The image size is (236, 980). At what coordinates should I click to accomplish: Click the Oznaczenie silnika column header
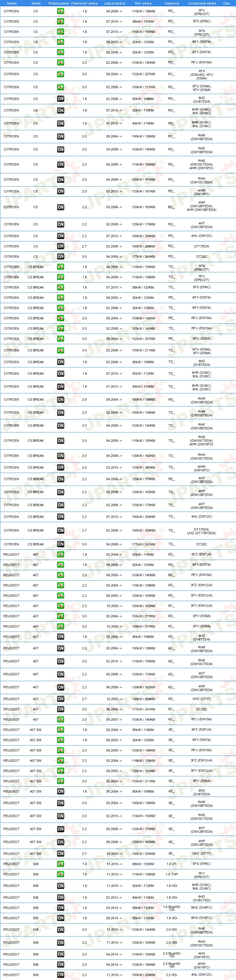click(x=202, y=3)
